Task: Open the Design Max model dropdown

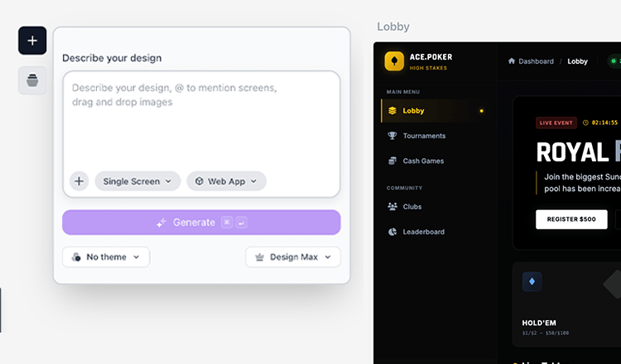Action: pyautogui.click(x=292, y=257)
